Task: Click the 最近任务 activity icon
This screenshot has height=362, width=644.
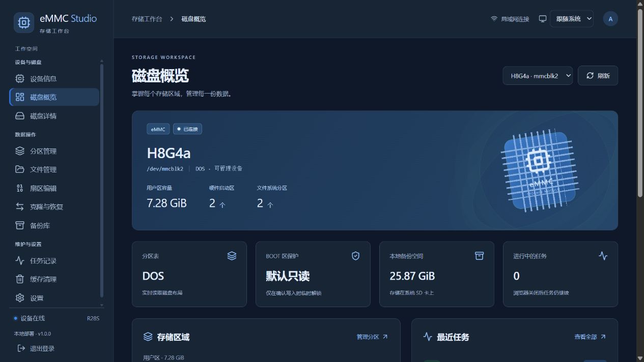Action: 428,337
